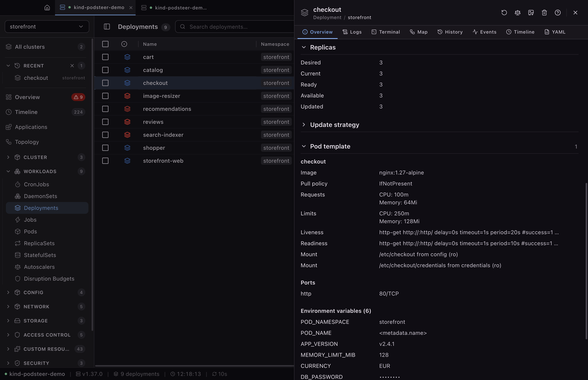This screenshot has height=380, width=588.
Task: Click the home icon in the tab bar
Action: [x=47, y=8]
